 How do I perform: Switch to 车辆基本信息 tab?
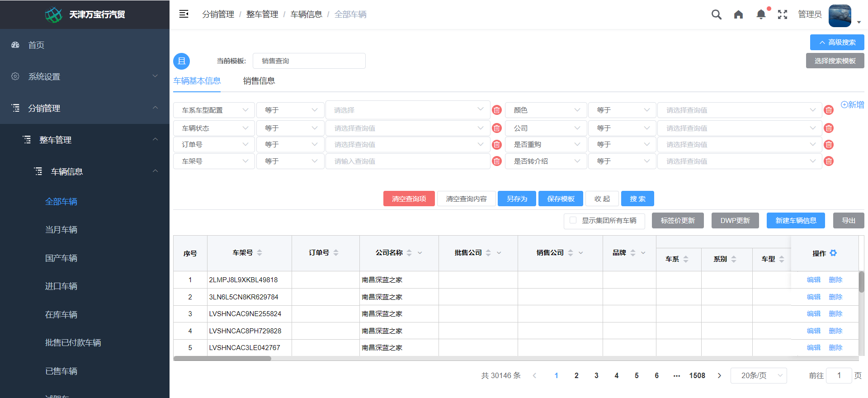197,81
